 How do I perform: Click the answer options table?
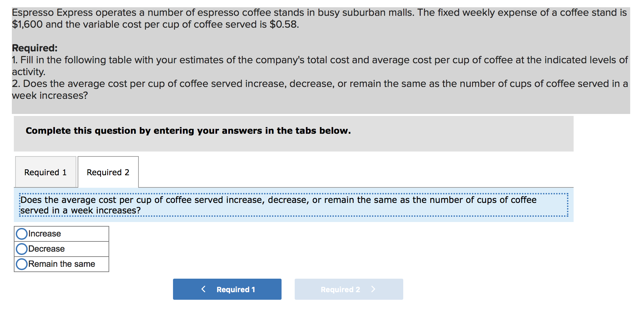pyautogui.click(x=61, y=249)
